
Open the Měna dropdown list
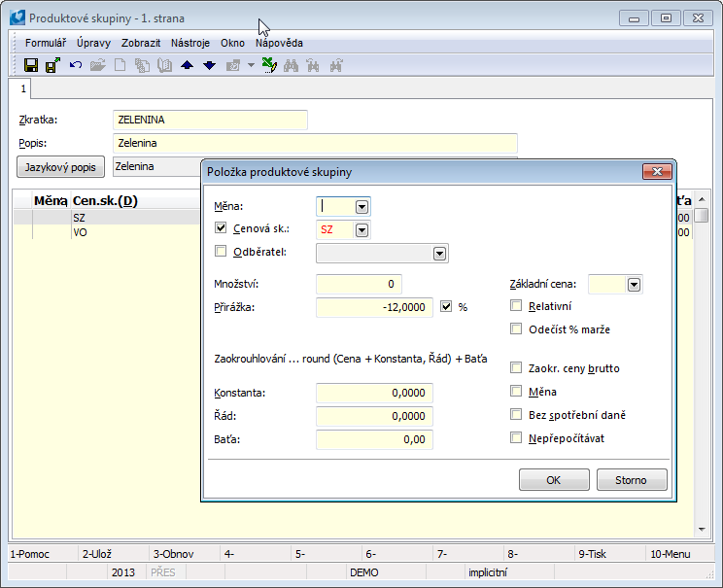[361, 206]
